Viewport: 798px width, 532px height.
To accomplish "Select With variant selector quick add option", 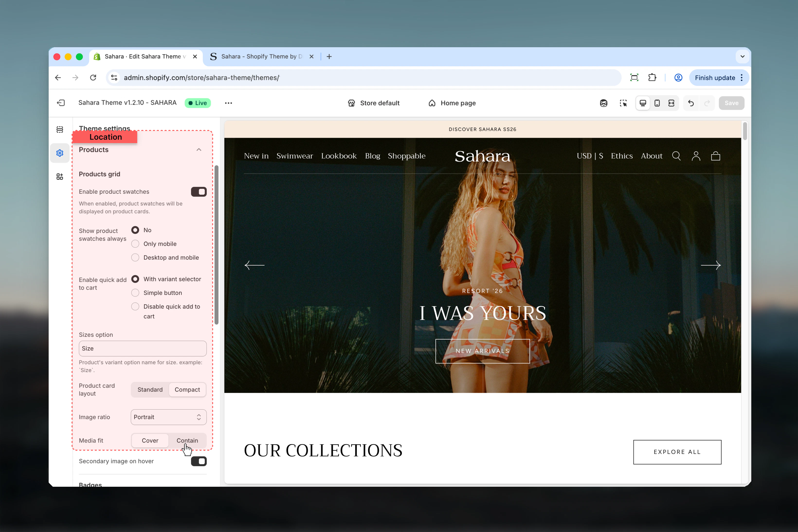I will pos(135,279).
